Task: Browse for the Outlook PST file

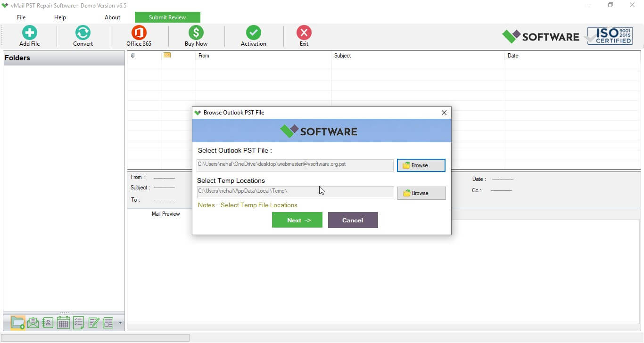Action: 421,165
